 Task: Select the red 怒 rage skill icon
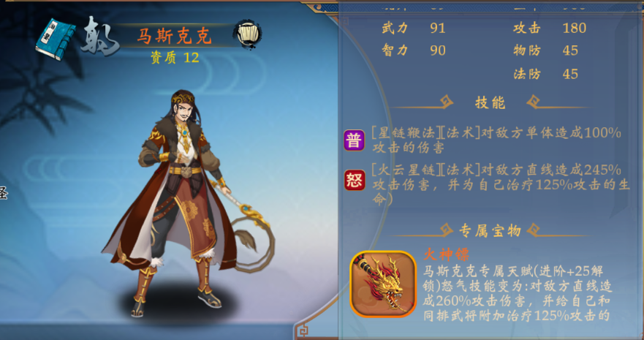(x=355, y=181)
